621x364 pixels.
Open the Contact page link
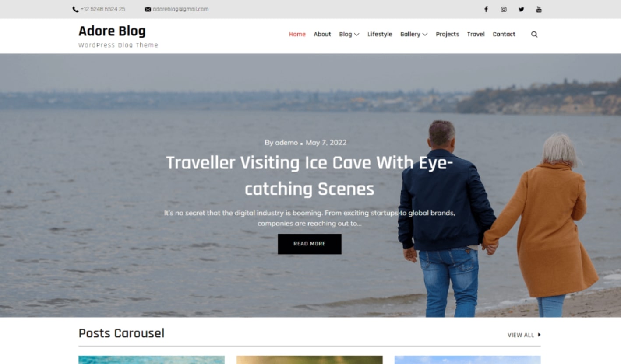(x=504, y=34)
